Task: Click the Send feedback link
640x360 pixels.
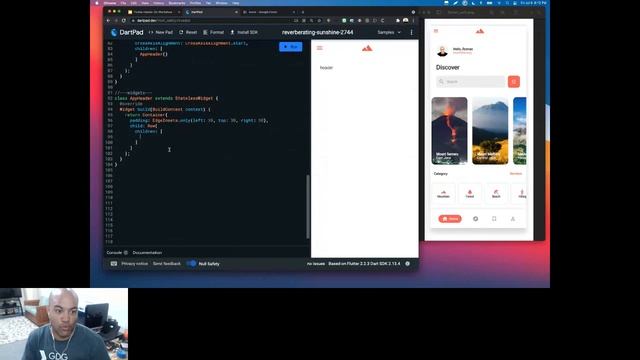Action: tap(167, 264)
